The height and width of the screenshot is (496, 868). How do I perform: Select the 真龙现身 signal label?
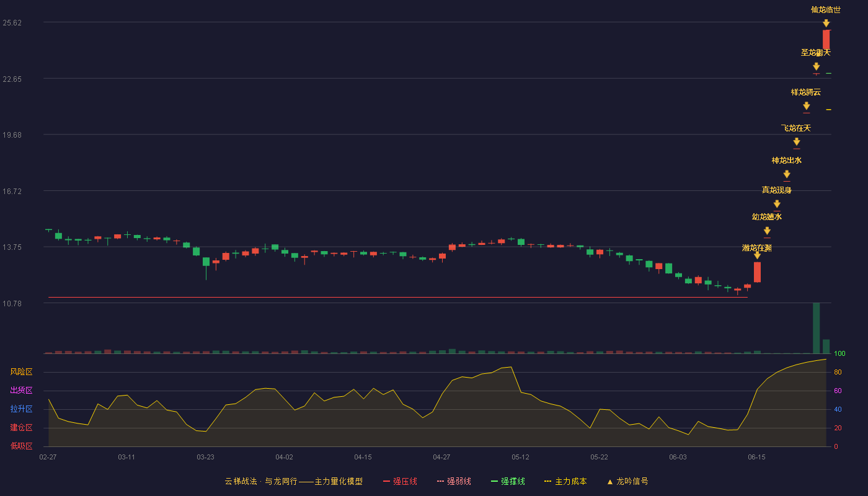pos(776,190)
